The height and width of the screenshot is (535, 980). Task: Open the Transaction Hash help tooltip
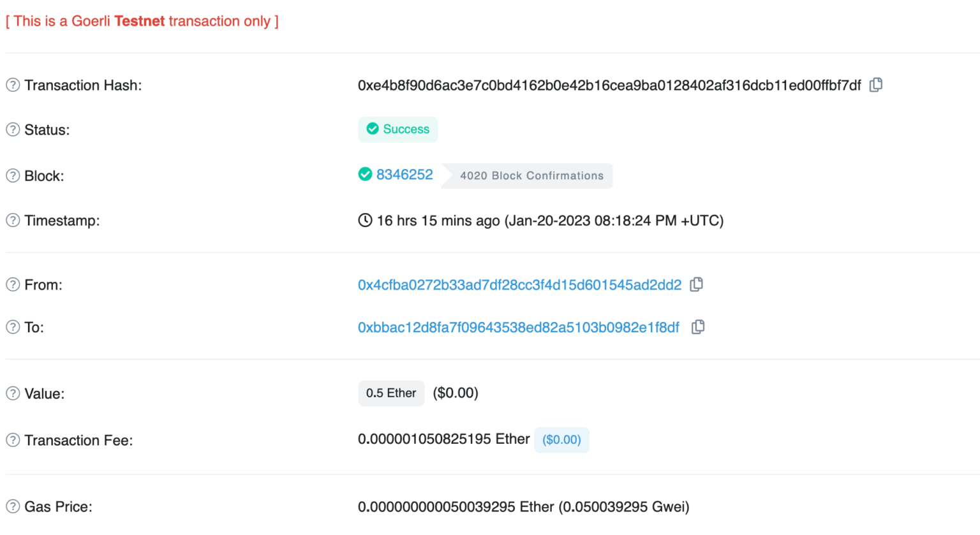[x=12, y=84]
